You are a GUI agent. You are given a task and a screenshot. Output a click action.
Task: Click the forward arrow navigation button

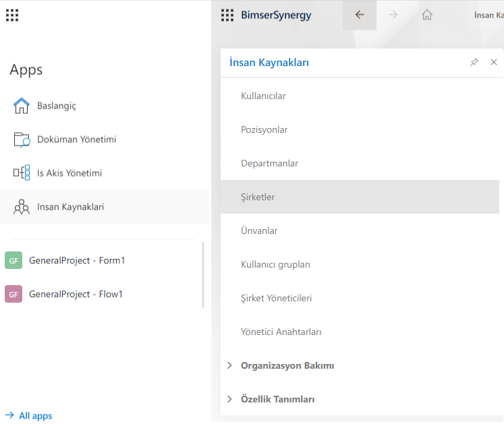(x=393, y=15)
